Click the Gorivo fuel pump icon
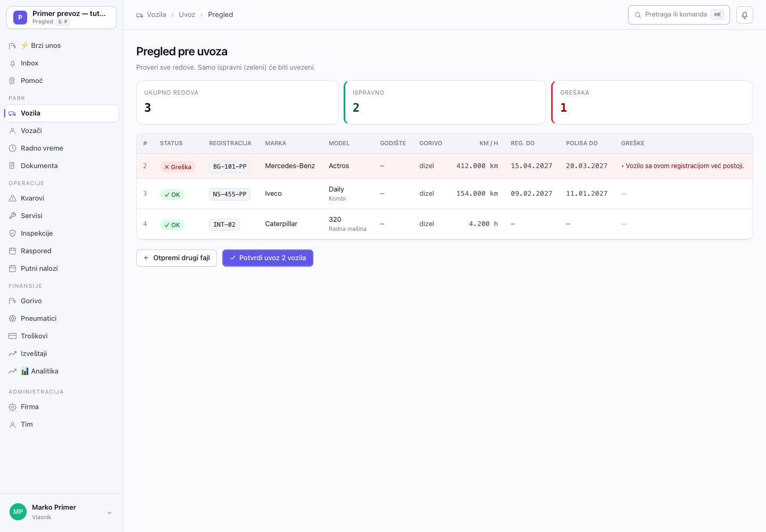This screenshot has height=532, width=766. pos(12,301)
